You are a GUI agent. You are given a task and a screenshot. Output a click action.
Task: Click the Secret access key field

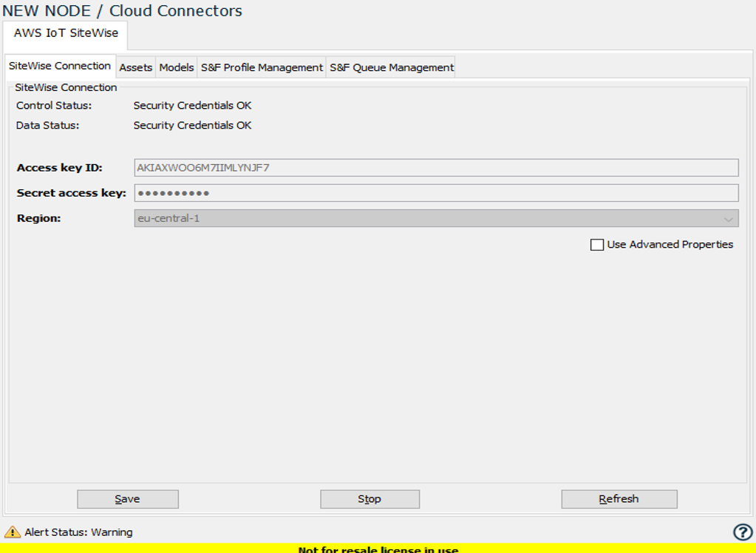point(436,192)
